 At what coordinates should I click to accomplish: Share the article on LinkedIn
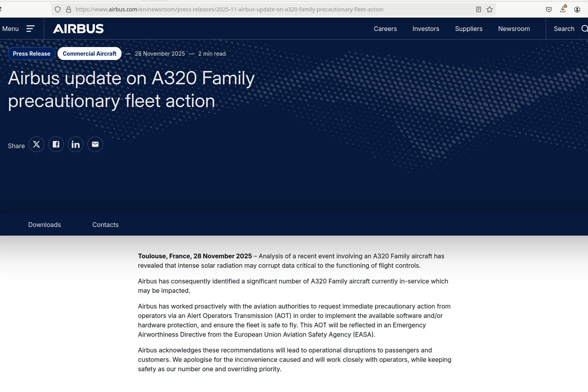click(x=76, y=144)
